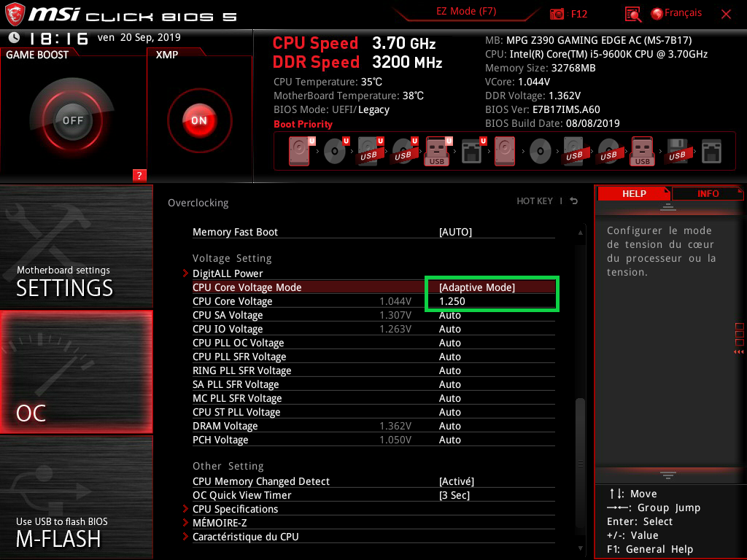Select the legacy USB CD/DVD boot icon without U badge

(x=609, y=151)
